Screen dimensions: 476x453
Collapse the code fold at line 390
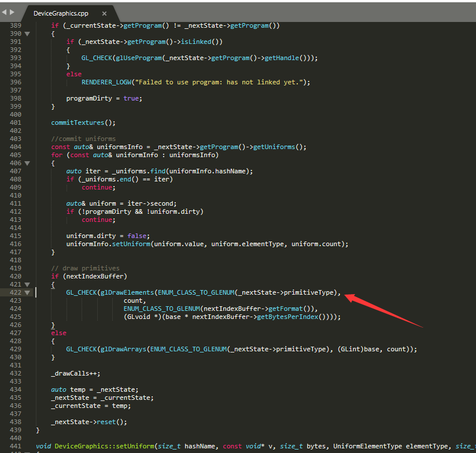click(27, 34)
